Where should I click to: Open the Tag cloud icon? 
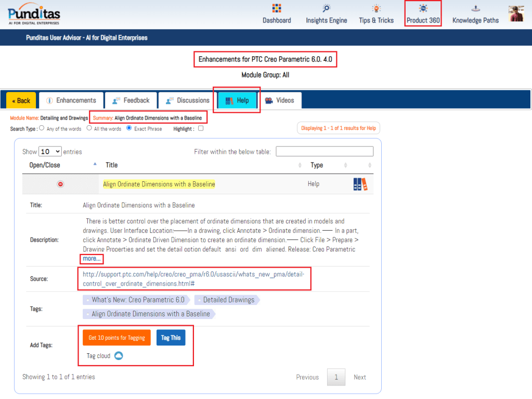[x=119, y=356]
